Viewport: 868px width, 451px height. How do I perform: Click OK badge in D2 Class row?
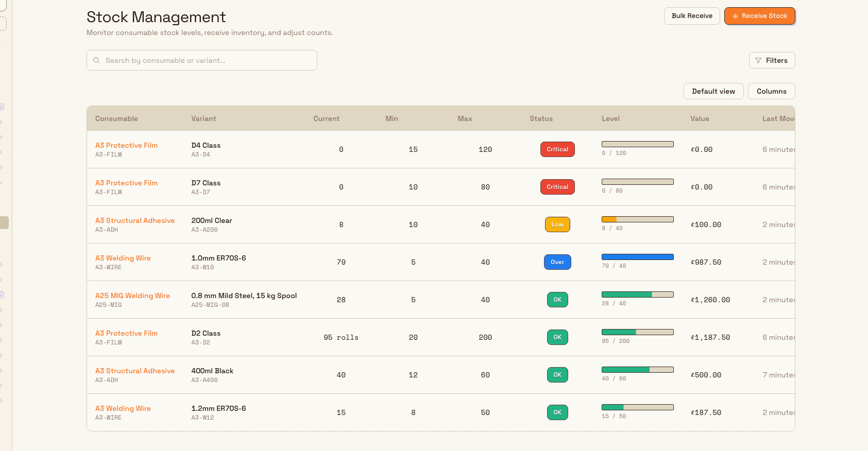557,337
